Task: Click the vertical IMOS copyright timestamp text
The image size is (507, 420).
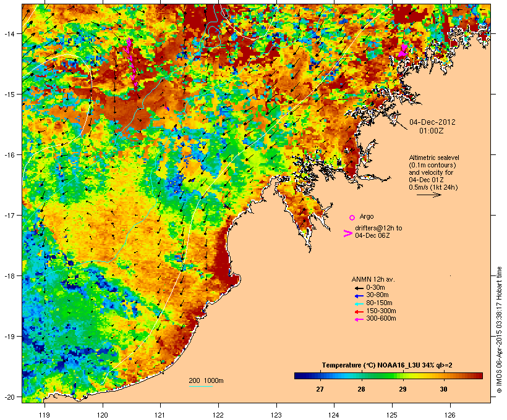Action: click(x=500, y=330)
